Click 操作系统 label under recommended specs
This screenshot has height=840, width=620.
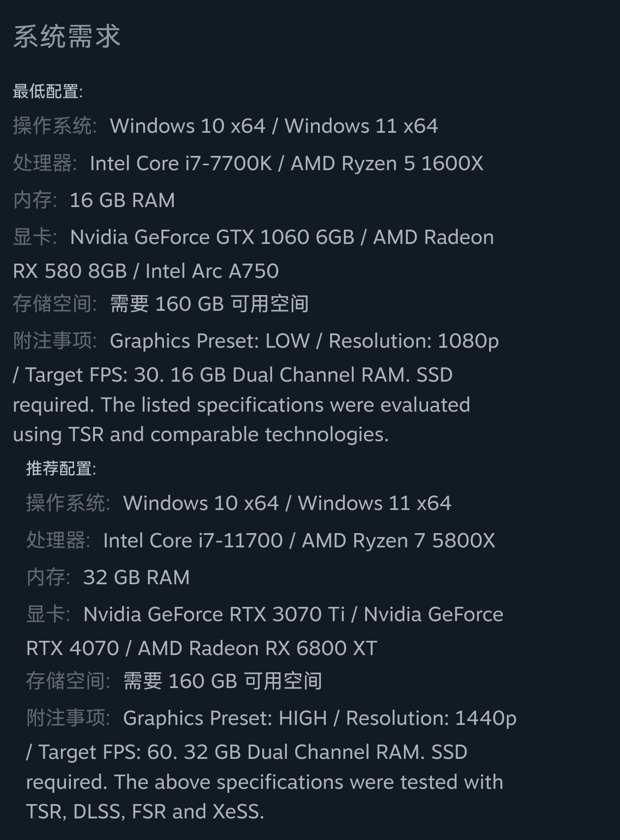pos(67,503)
